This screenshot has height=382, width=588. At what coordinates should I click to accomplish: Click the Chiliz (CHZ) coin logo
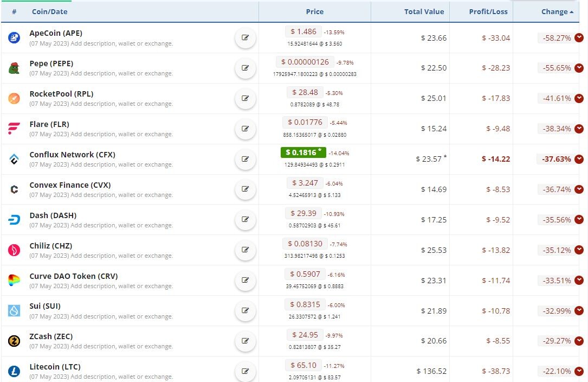click(14, 250)
